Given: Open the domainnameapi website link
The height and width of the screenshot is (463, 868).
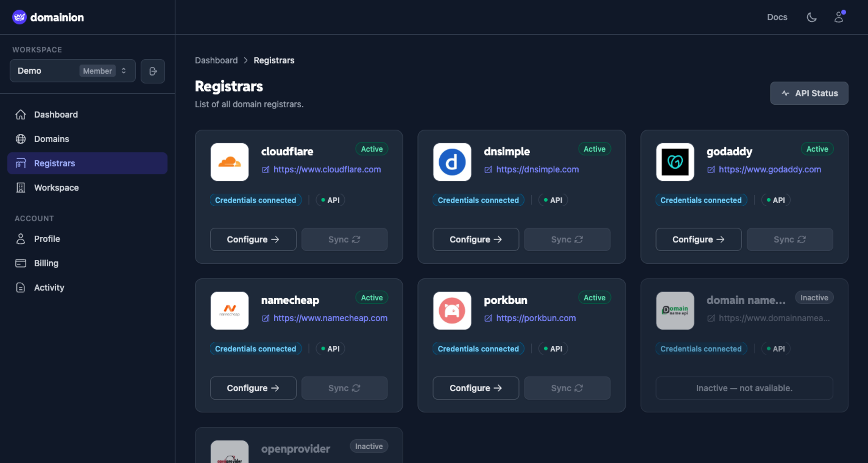Looking at the screenshot, I should [774, 318].
